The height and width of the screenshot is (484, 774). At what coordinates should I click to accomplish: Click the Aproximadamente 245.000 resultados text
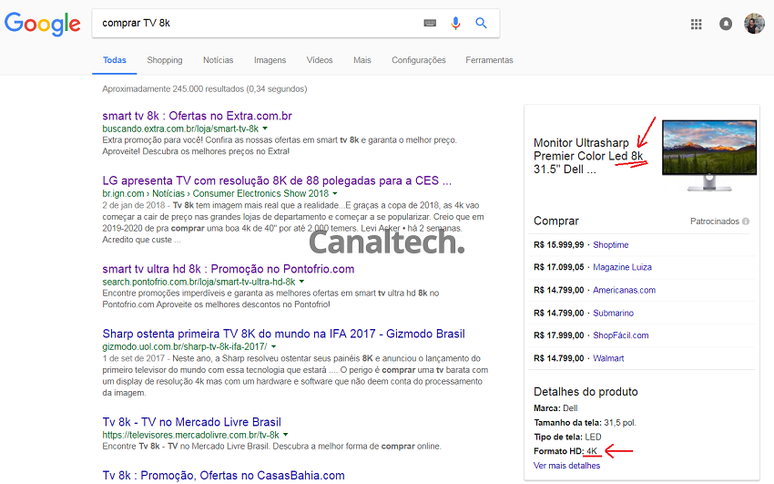pos(204,89)
